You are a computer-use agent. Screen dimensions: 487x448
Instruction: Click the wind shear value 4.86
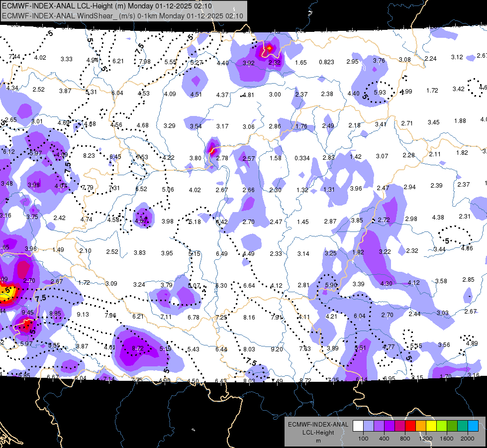click(x=467, y=248)
